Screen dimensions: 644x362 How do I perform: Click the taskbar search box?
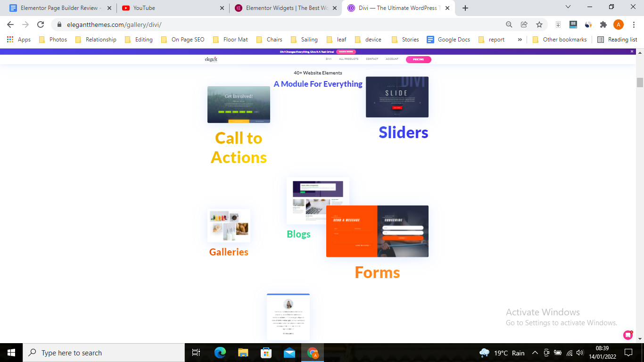pos(104,353)
